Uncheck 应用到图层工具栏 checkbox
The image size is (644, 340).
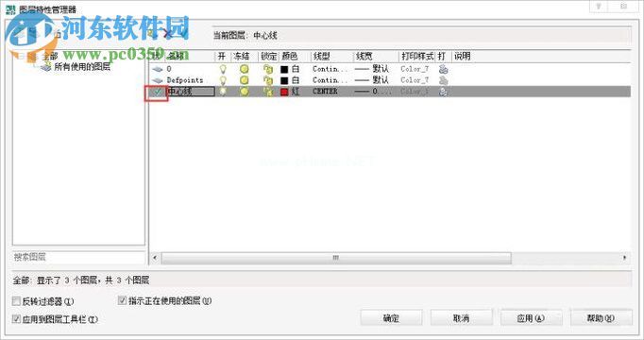16,318
